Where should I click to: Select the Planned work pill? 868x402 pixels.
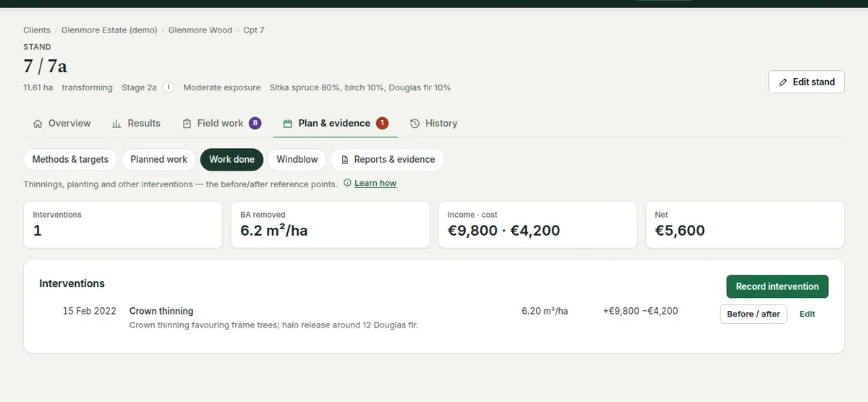[158, 160]
